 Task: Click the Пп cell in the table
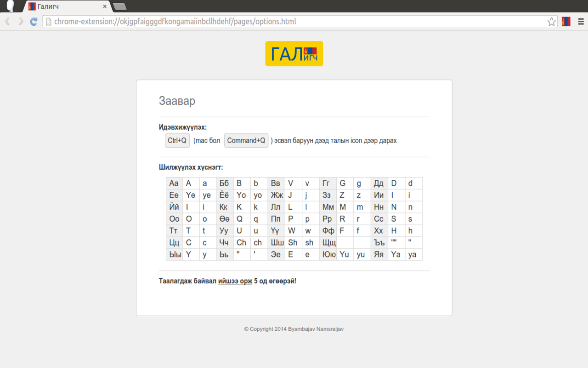coord(276,219)
